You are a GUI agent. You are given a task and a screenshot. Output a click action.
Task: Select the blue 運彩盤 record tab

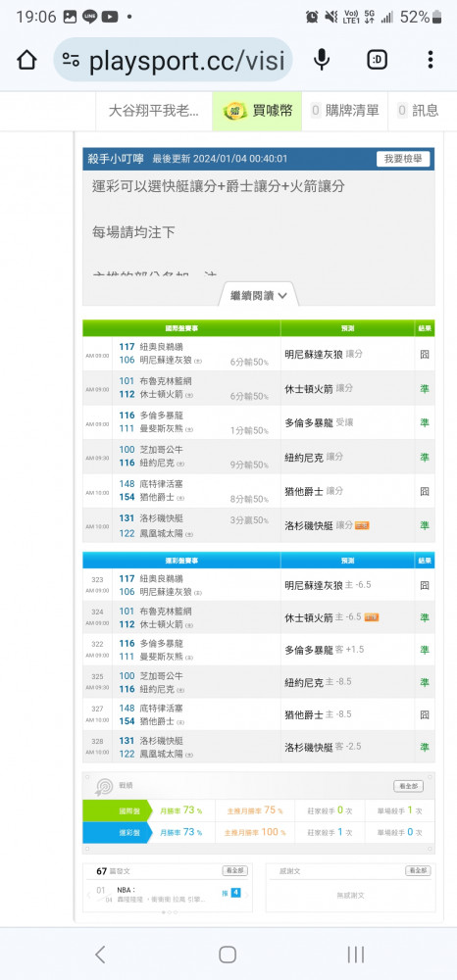click(118, 832)
